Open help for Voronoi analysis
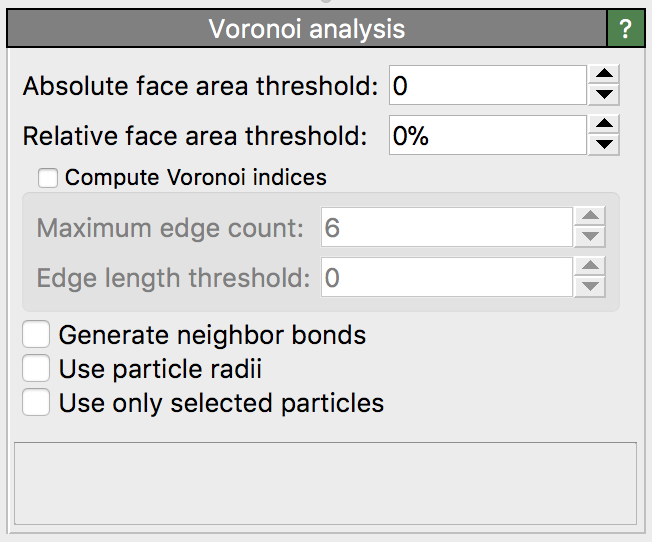Viewport: 652px width, 542px height. tap(626, 29)
